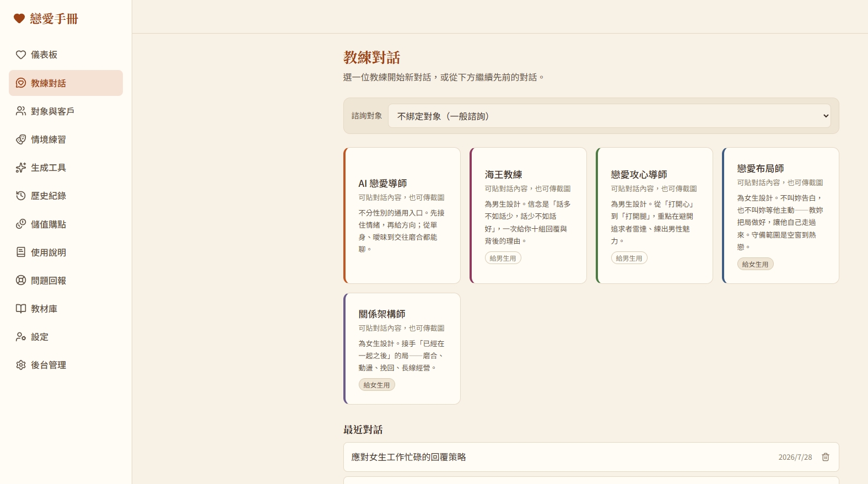Click the 後台管理 gear icon
868x484 pixels.
click(21, 365)
